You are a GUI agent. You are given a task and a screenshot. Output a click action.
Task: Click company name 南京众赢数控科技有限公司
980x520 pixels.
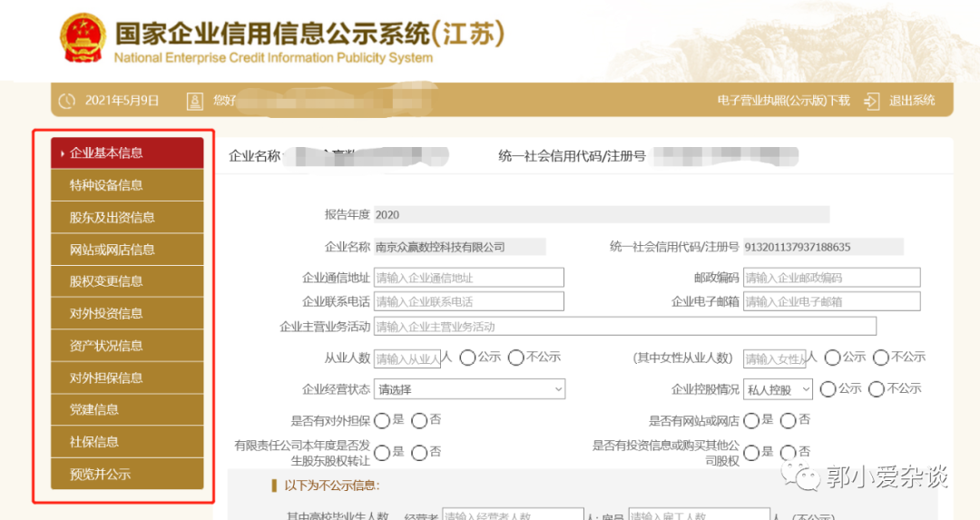[x=440, y=247]
